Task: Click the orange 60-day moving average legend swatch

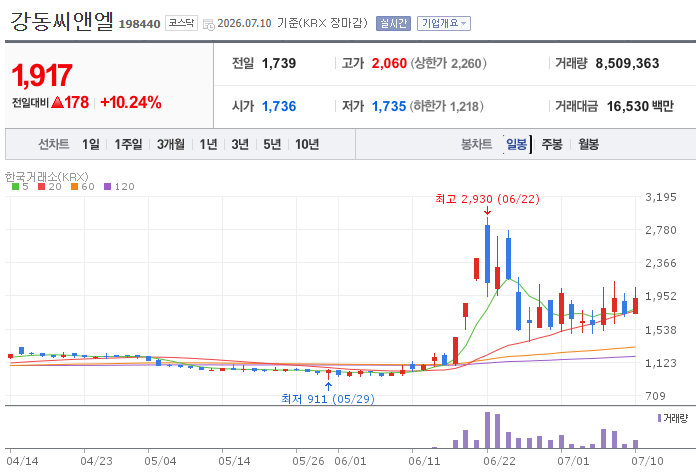Action: (x=75, y=187)
